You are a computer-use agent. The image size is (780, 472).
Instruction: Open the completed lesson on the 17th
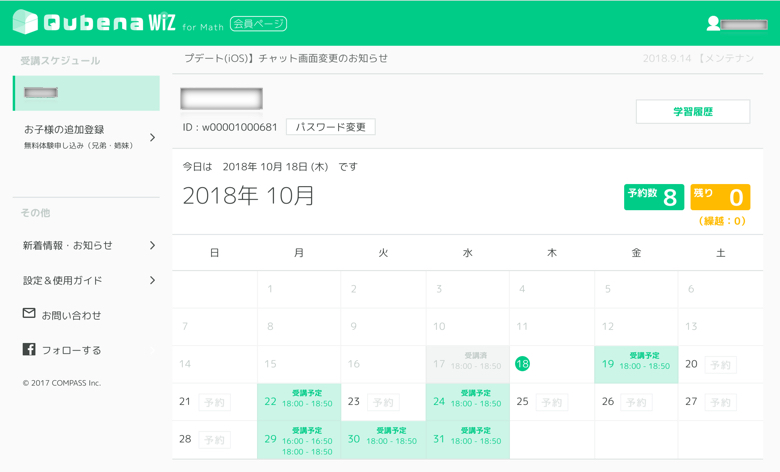468,365
